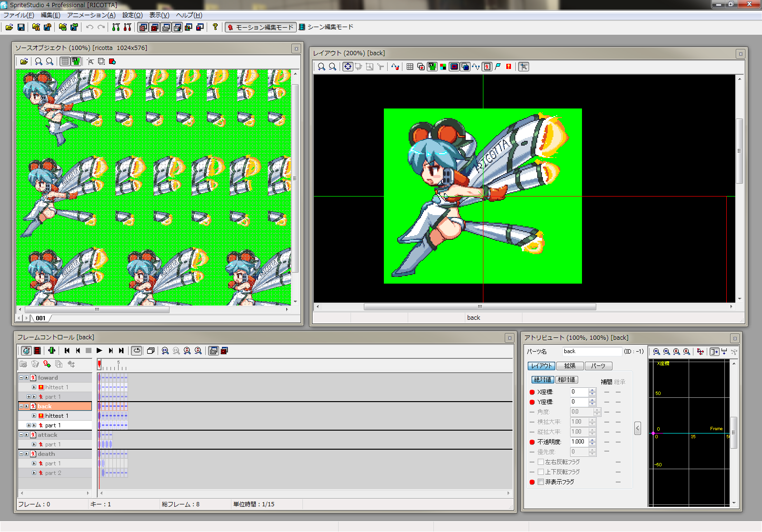Collapse the foward animation tree node

pos(21,378)
